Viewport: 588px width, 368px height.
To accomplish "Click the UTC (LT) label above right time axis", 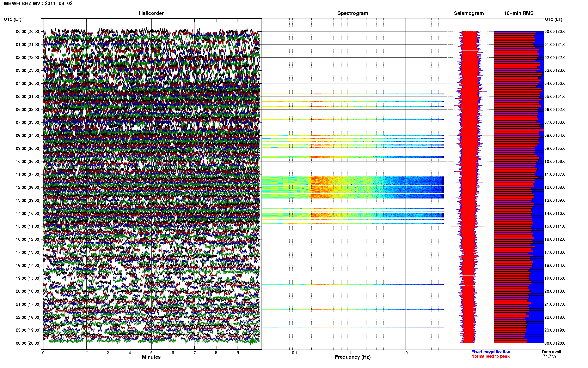I will (x=553, y=19).
